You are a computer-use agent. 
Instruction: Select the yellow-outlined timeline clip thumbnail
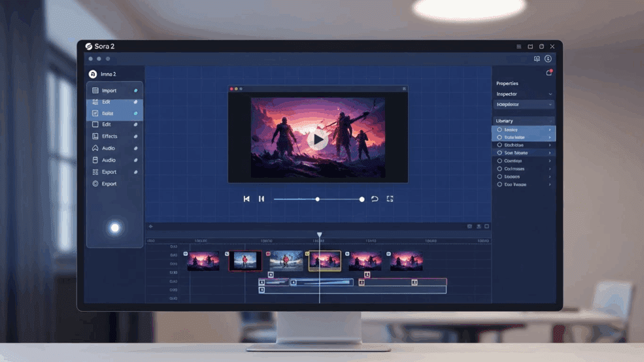coord(325,260)
